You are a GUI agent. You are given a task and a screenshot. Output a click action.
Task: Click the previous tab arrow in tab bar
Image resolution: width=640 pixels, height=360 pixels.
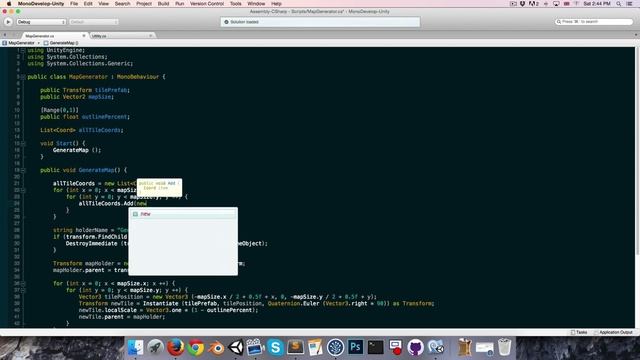4,36
